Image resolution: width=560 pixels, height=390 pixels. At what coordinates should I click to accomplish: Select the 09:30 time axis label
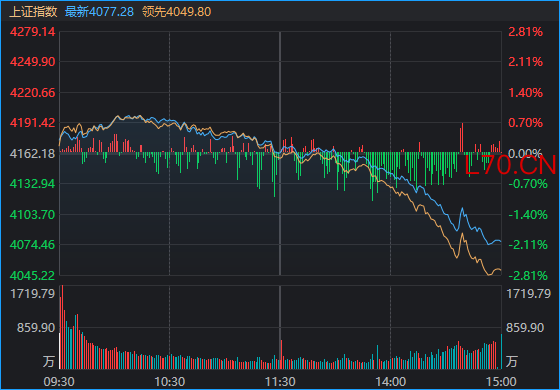59,382
